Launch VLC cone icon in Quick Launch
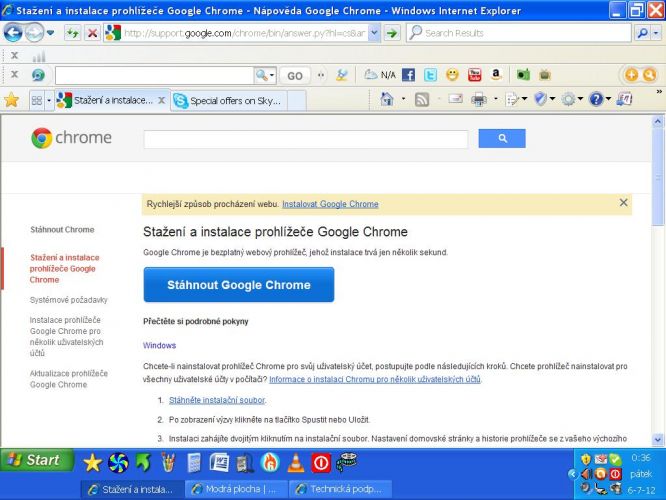Viewport: 666px width, 500px height. click(x=296, y=463)
